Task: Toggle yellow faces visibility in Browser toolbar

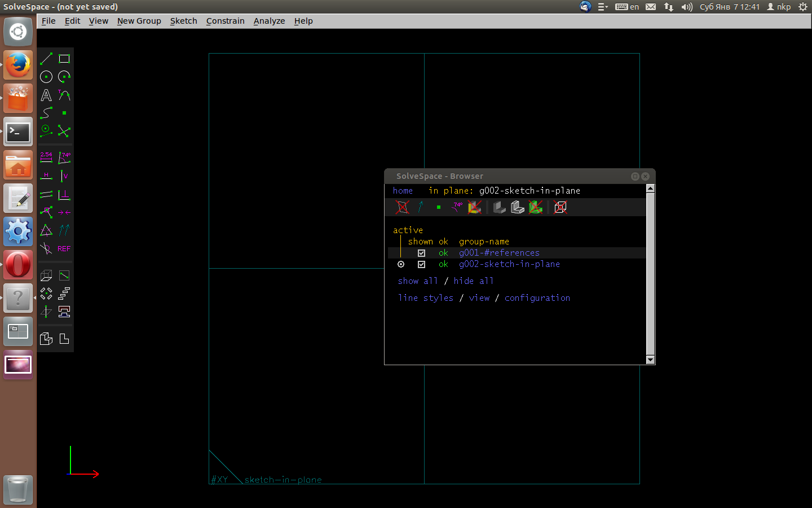Action: [475, 207]
